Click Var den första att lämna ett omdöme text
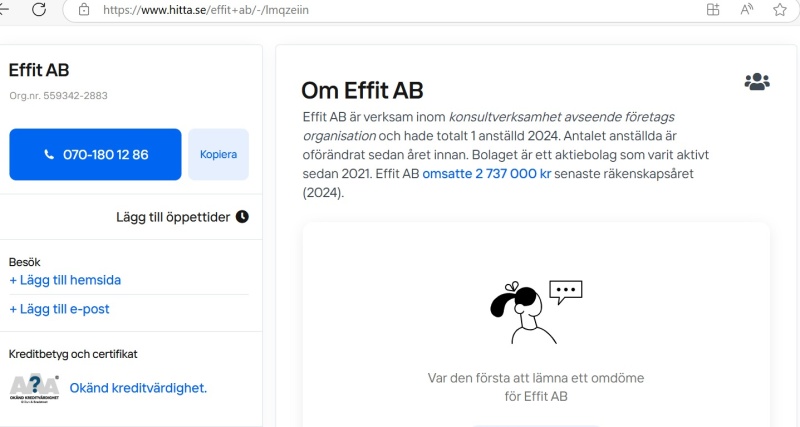The height and width of the screenshot is (427, 800). click(x=536, y=378)
